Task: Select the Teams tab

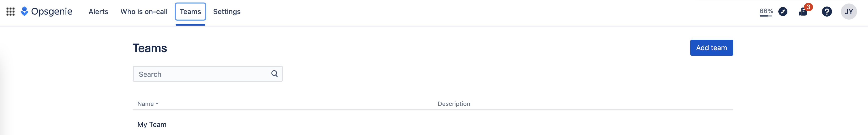Action: pyautogui.click(x=190, y=12)
